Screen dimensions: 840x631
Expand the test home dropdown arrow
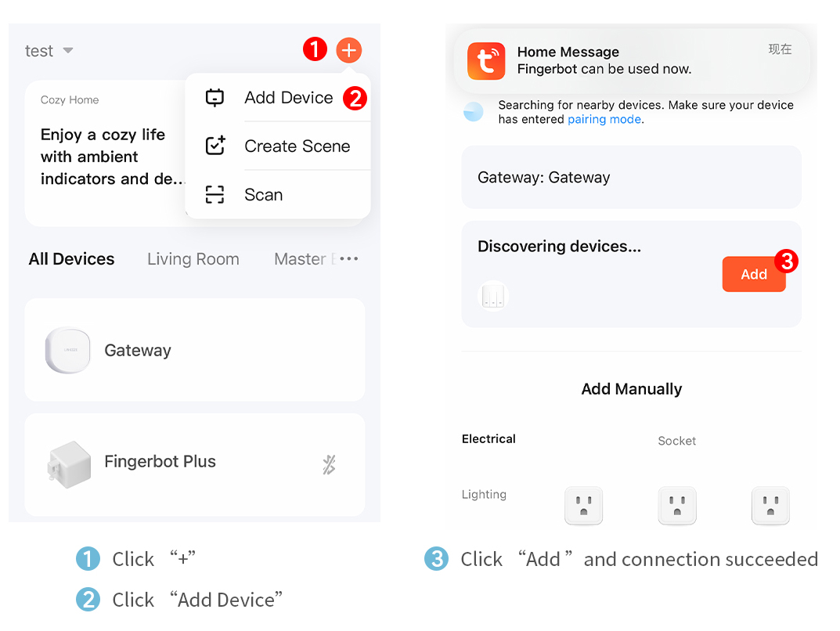[x=68, y=51]
